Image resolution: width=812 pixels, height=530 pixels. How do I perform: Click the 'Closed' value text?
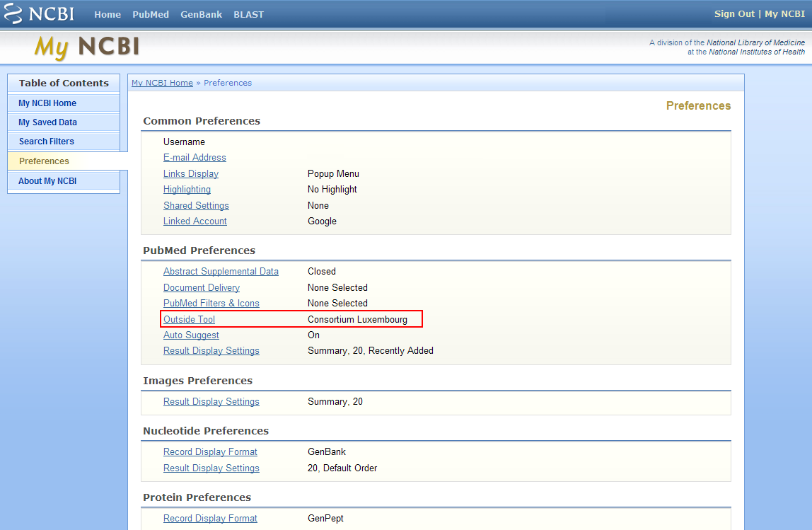(322, 272)
